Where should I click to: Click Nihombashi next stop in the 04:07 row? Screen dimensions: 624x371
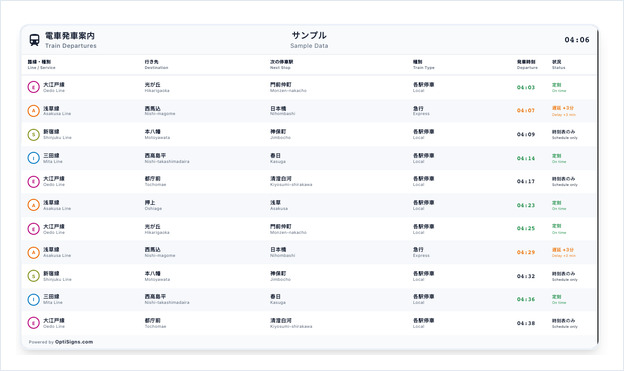point(283,111)
